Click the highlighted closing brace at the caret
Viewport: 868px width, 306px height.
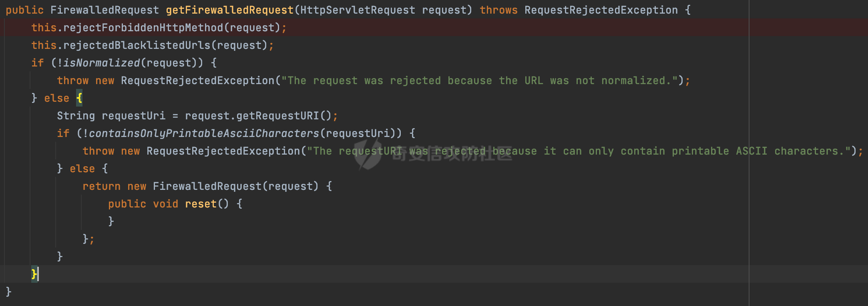pyautogui.click(x=34, y=274)
